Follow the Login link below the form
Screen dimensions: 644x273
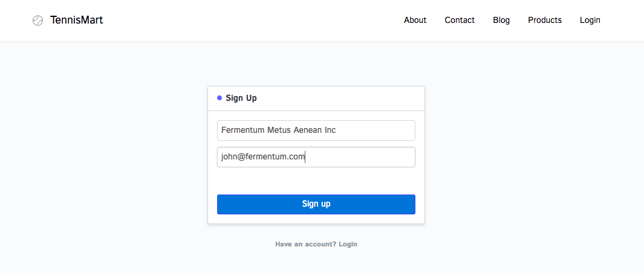[348, 244]
